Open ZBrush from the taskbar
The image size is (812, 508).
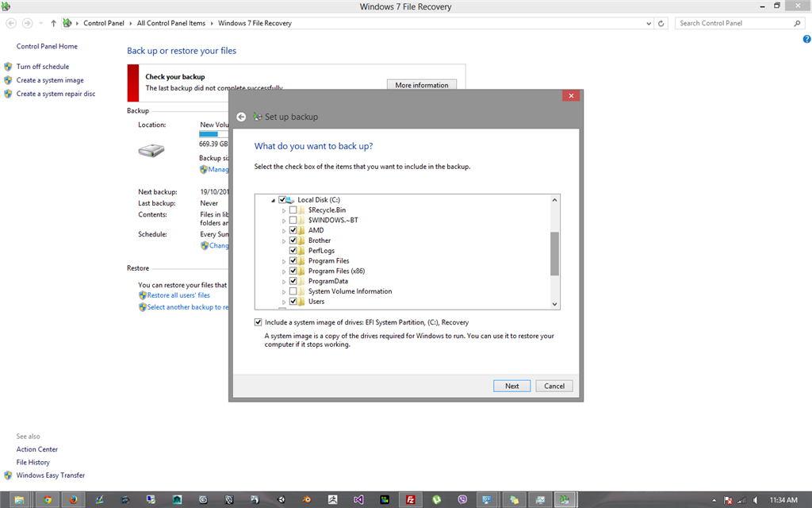(333, 500)
